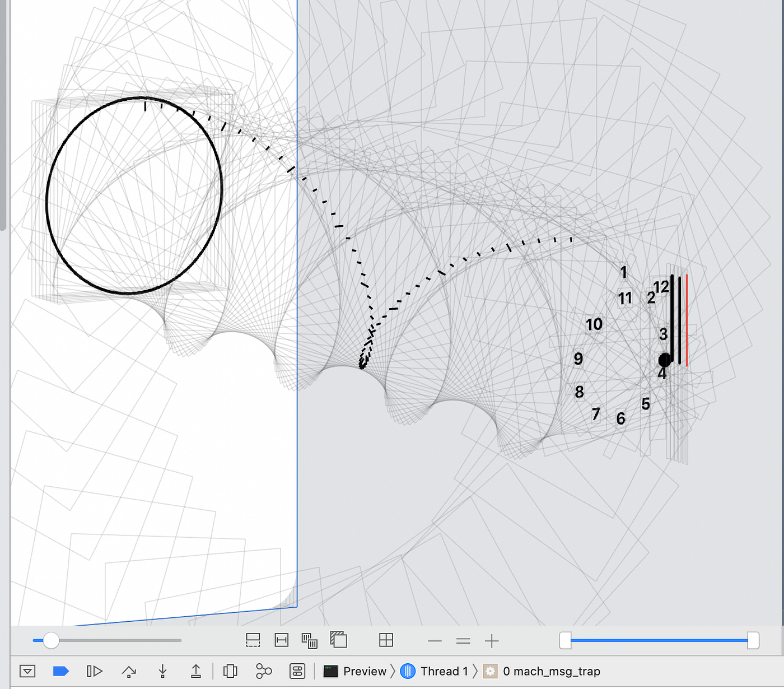The image size is (784, 689).
Task: Toggle show clipped content icon
Action: (x=253, y=640)
